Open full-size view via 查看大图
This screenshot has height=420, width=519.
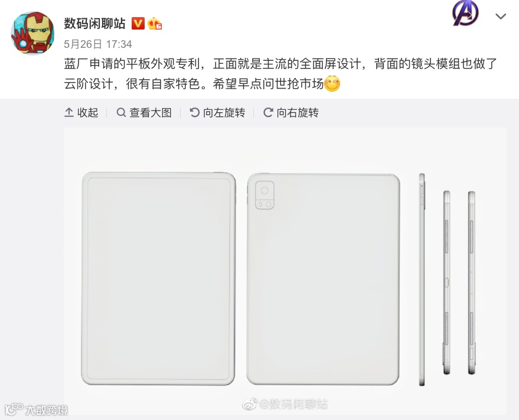click(144, 113)
